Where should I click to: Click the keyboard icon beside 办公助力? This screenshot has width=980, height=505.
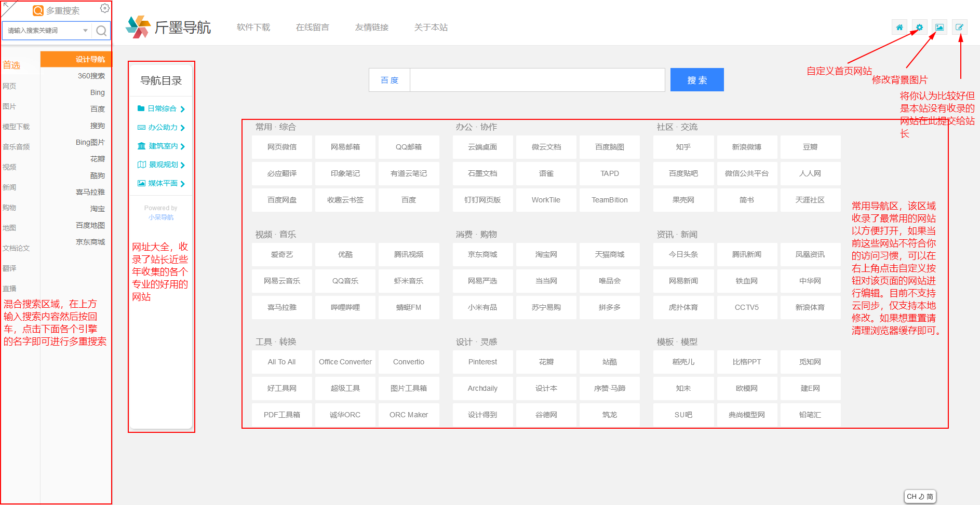click(x=141, y=127)
